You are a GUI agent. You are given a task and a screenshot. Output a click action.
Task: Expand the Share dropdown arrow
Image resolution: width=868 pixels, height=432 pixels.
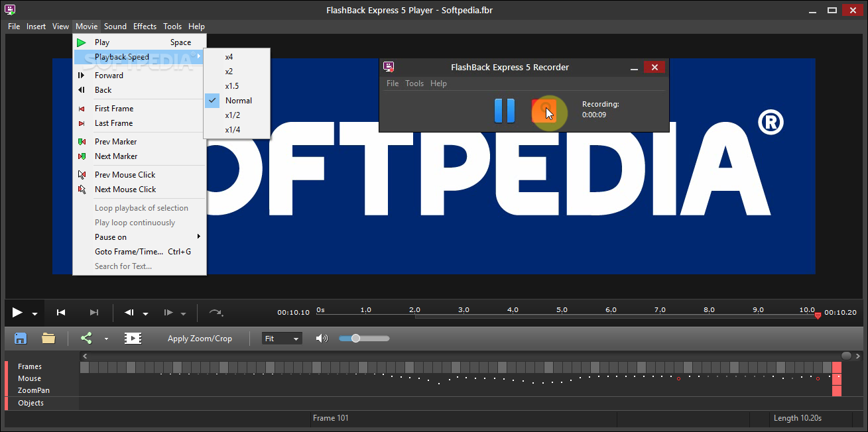[106, 339]
